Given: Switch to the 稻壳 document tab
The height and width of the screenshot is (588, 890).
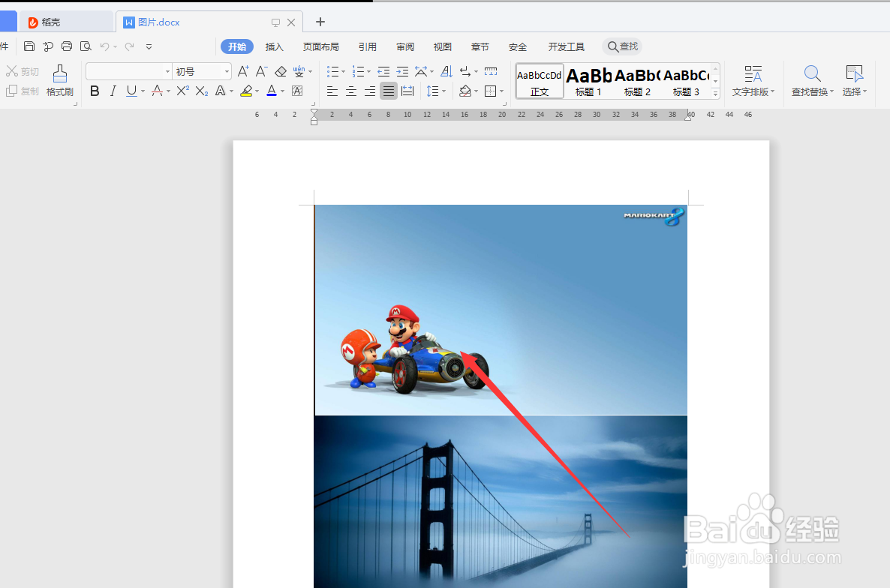Looking at the screenshot, I should pos(66,22).
